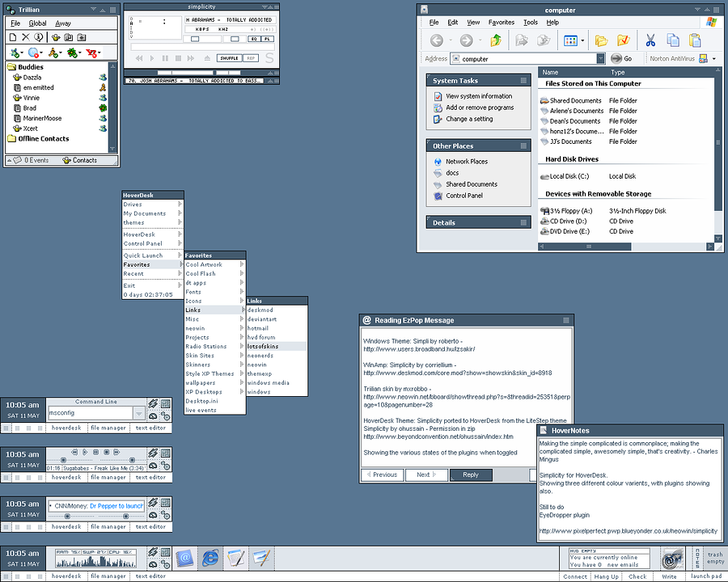
Task: Click View system information link
Action: 479,96
